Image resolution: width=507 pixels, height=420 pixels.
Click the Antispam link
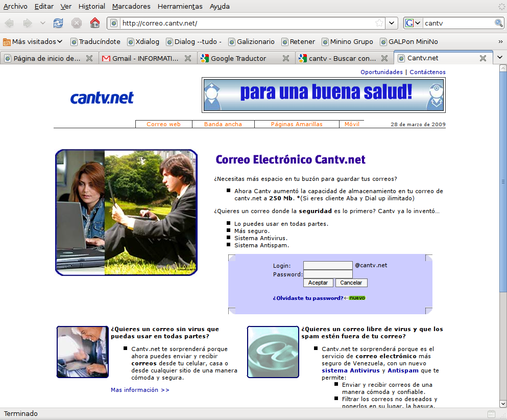(x=403, y=370)
